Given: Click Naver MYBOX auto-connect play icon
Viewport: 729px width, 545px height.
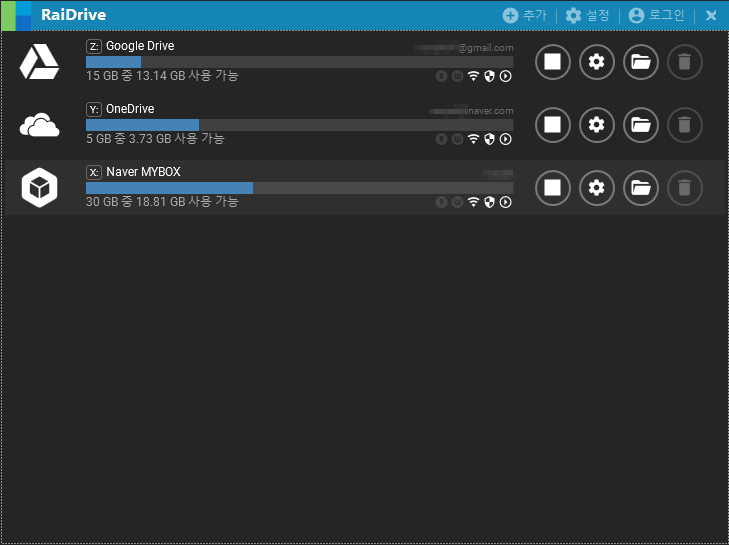Looking at the screenshot, I should (505, 202).
